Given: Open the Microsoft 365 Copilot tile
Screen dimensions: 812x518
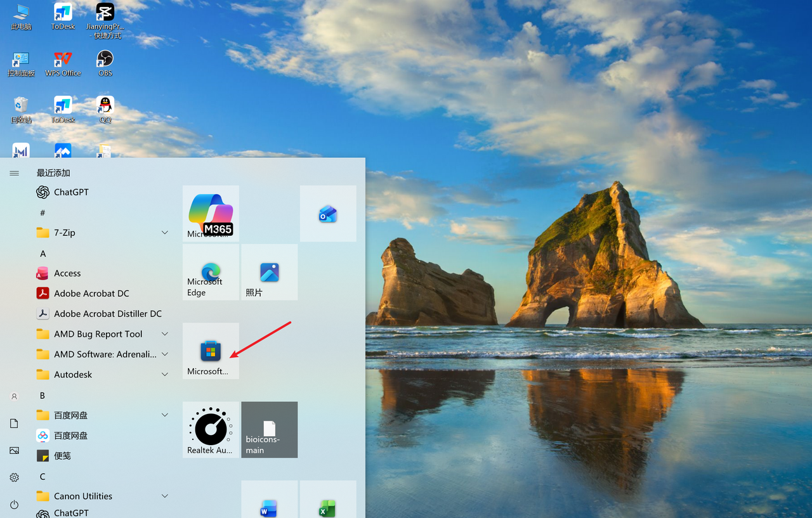Looking at the screenshot, I should click(x=211, y=214).
